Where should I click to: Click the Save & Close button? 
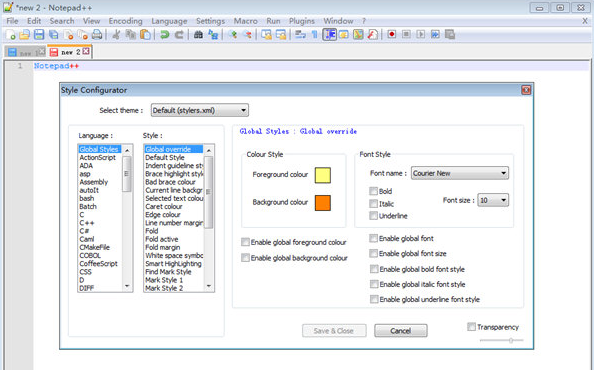334,331
